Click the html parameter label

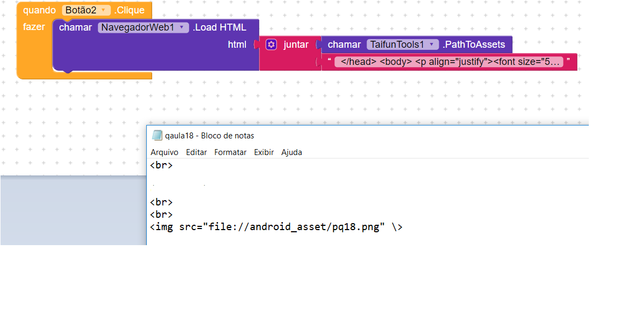pyautogui.click(x=237, y=45)
